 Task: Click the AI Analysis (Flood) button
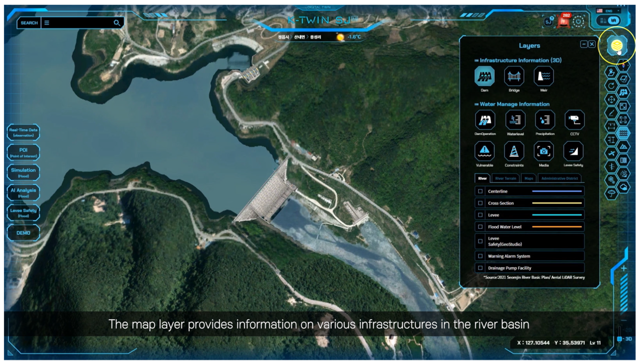coord(23,193)
